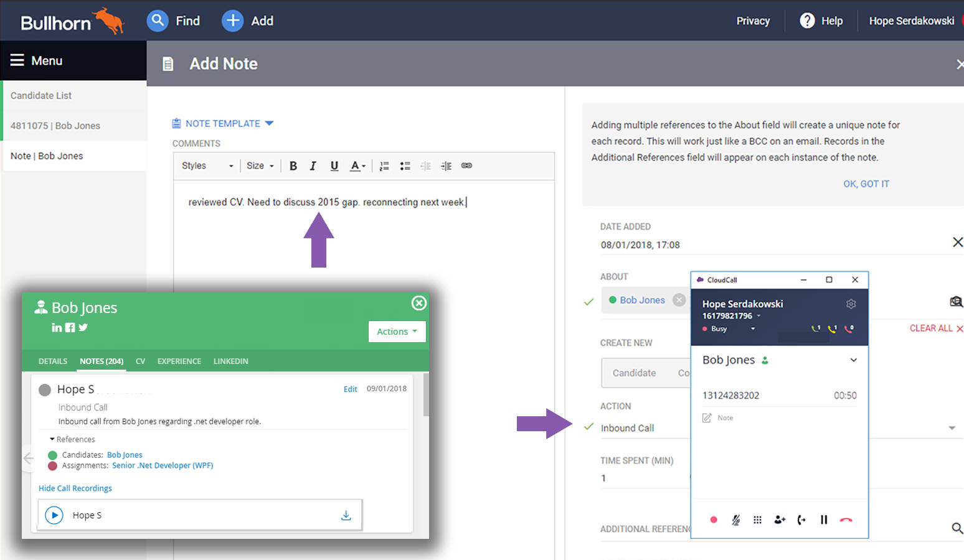Open the Find search tool
Viewport: 964px width, 560px height.
coord(158,21)
